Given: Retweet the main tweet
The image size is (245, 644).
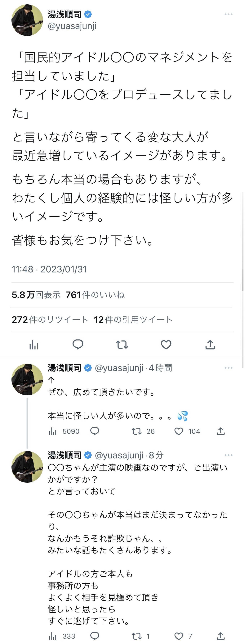Looking at the screenshot, I should [x=122, y=345].
